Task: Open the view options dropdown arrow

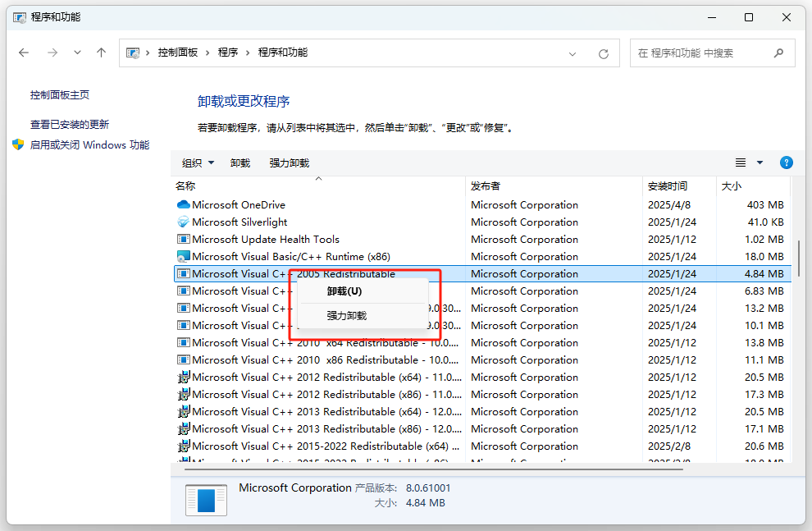Action: point(760,163)
